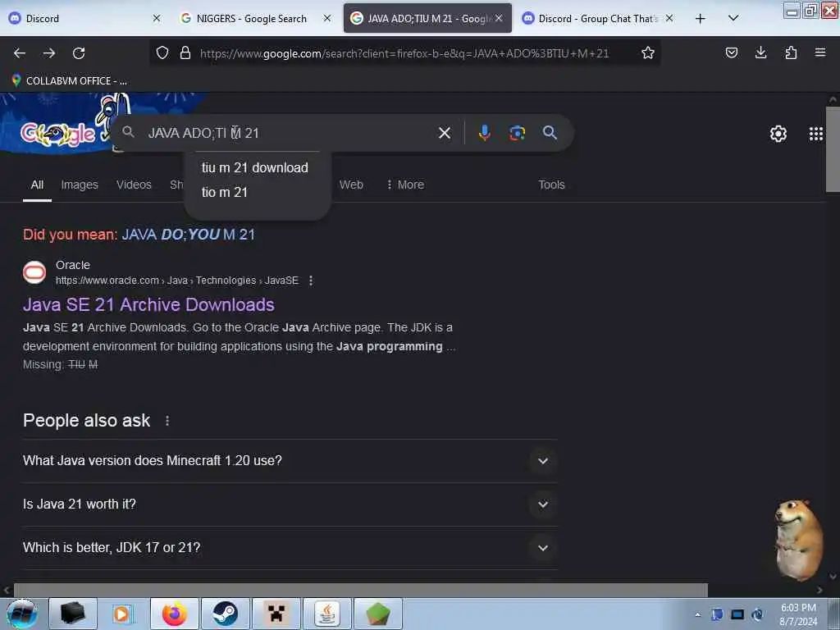Close the first Discord tab
Image resolution: width=840 pixels, height=630 pixels.
pyautogui.click(x=157, y=18)
